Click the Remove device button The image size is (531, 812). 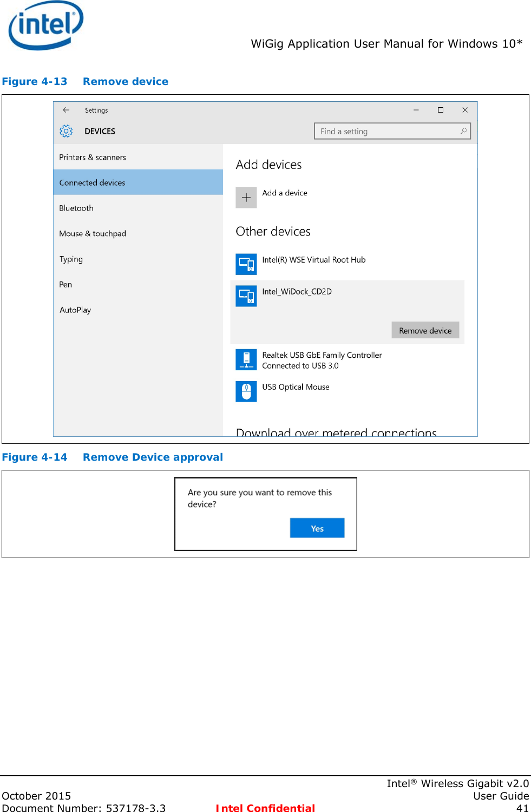(x=425, y=330)
